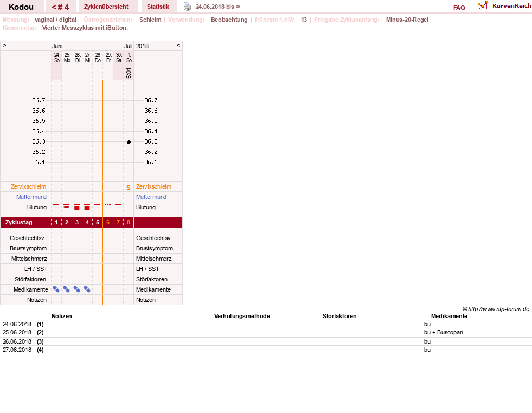The image size is (532, 413).
Task: Click the pill icon for June 27
Action: click(x=87, y=289)
